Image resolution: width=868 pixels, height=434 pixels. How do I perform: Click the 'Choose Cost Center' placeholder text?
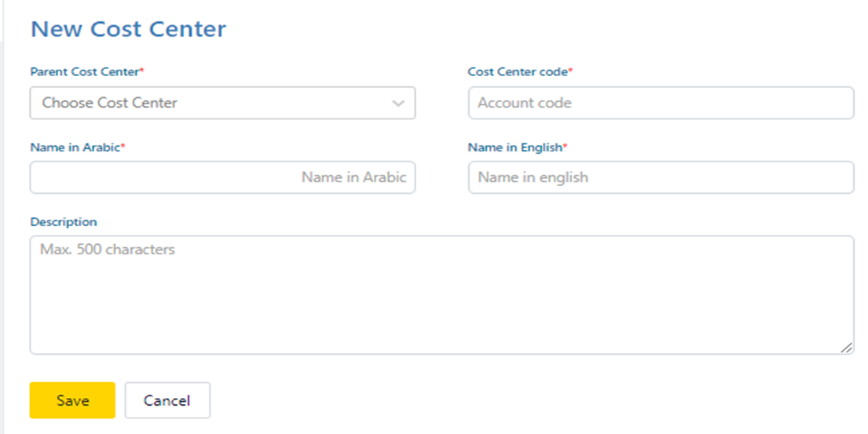(110, 103)
